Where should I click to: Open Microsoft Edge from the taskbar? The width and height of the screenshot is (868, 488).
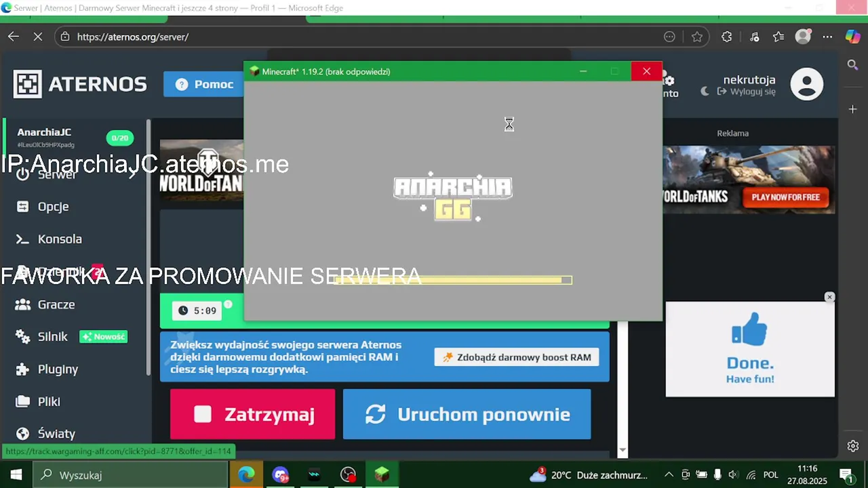246,475
